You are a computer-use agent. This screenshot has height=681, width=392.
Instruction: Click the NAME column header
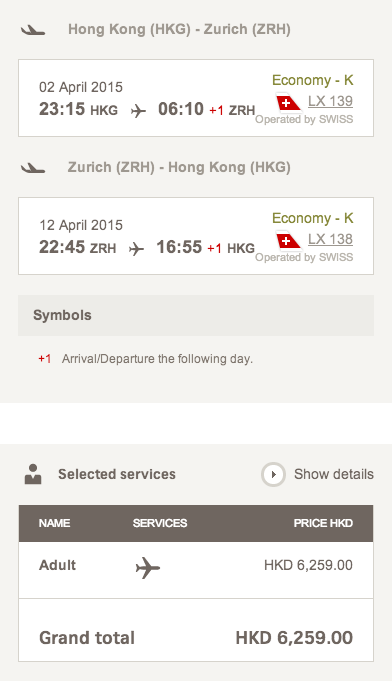54,523
